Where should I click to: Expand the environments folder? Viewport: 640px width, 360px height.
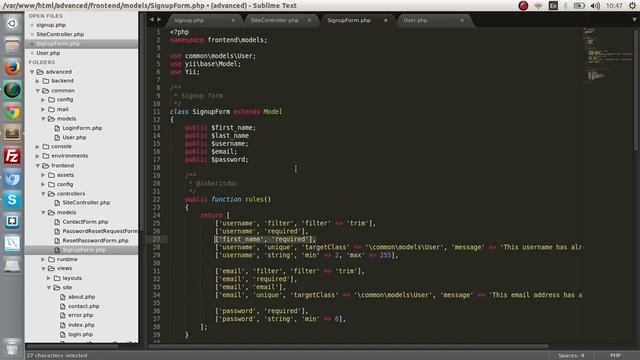38,156
